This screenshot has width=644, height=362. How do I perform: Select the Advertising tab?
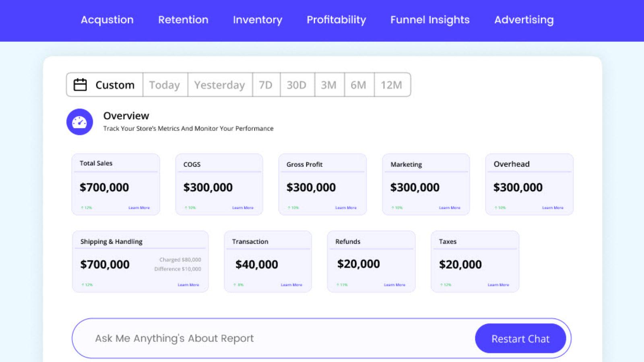pos(524,20)
